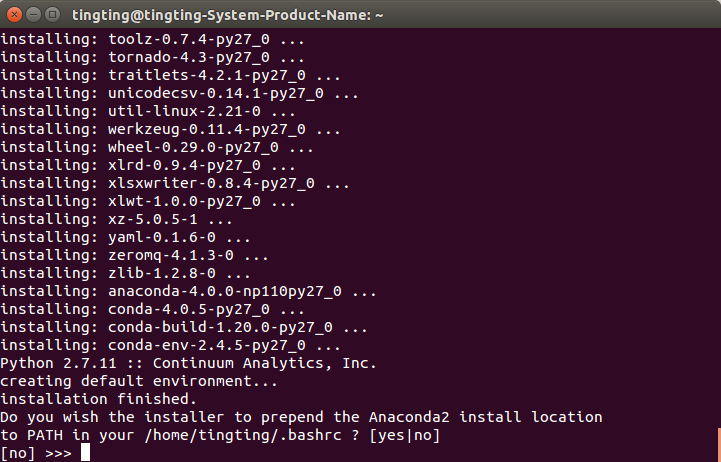Click the [no] >>> prompt text
The image size is (721, 462).
pyautogui.click(x=36, y=453)
